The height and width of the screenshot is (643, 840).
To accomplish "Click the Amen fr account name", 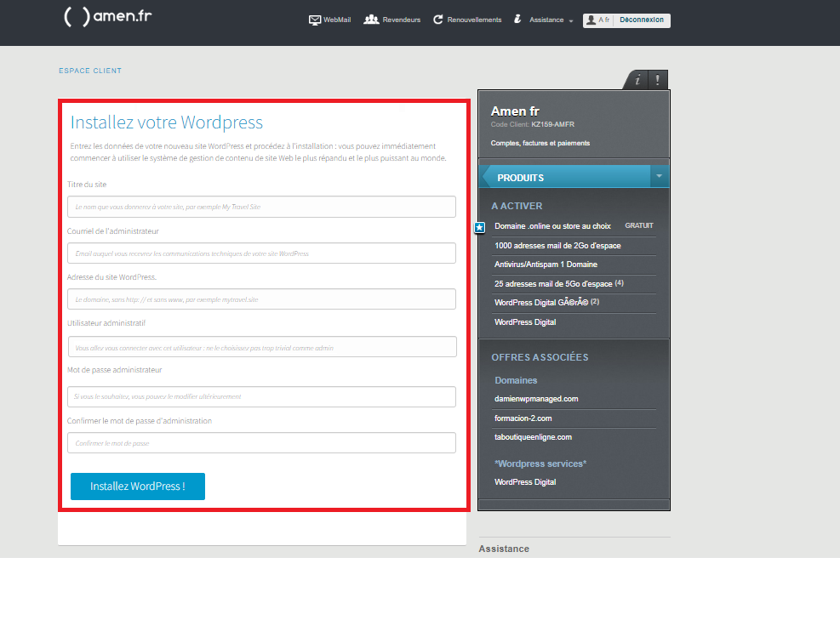I will [515, 111].
